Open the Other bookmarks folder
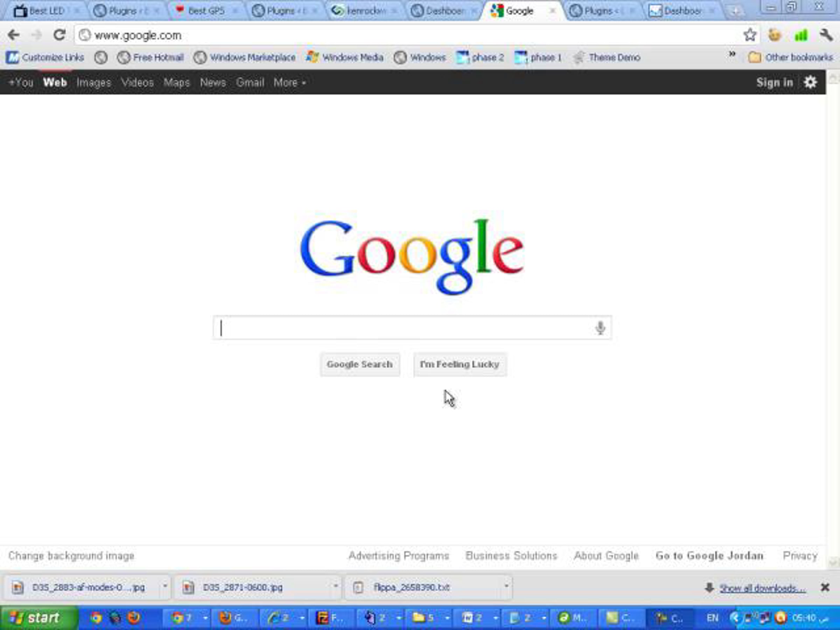Image resolution: width=840 pixels, height=630 pixels. coord(790,57)
